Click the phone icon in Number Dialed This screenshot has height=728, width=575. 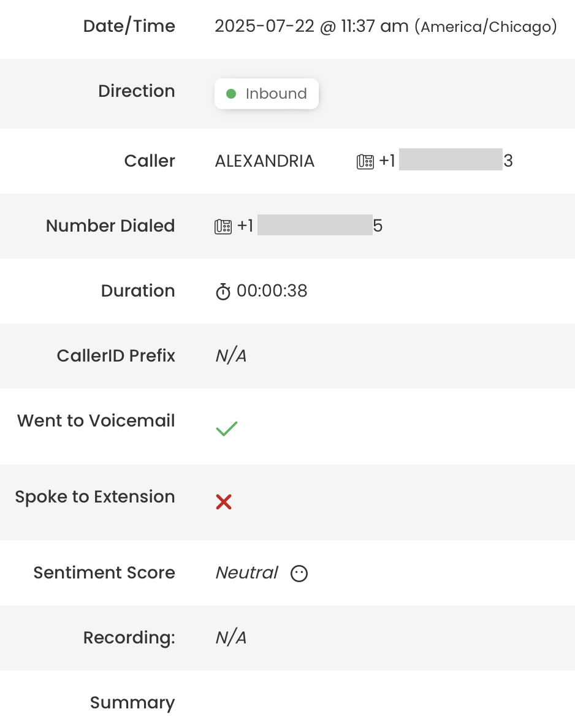coord(223,227)
